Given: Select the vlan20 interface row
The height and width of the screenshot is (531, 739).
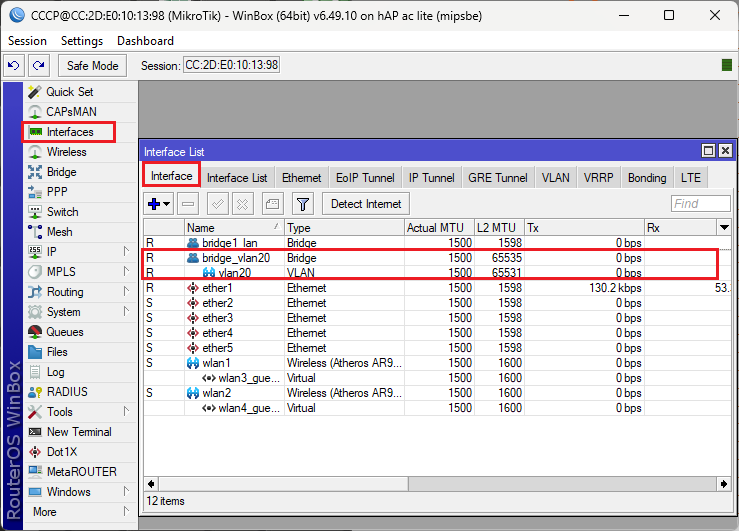Looking at the screenshot, I should 437,273.
